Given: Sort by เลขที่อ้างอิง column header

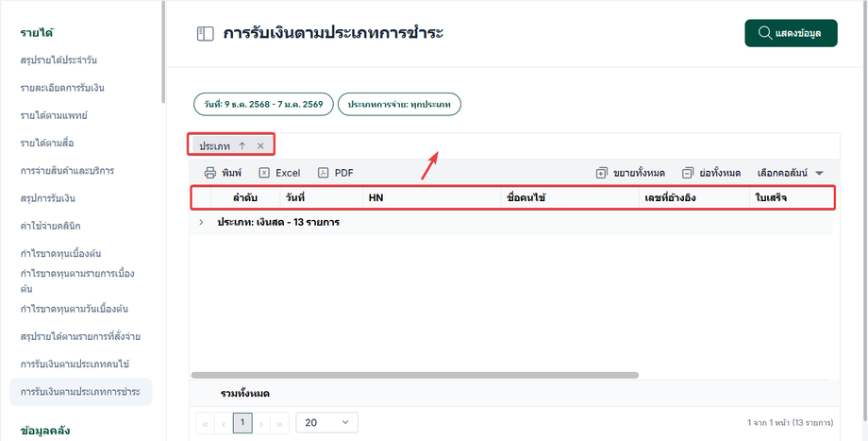Looking at the screenshot, I should (694, 197).
